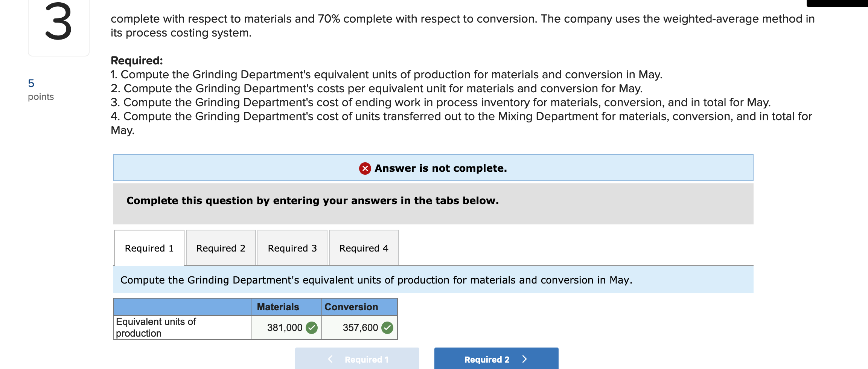Viewport: 868px width, 369px height.
Task: Click the Answer is not complete banner
Action: [432, 168]
